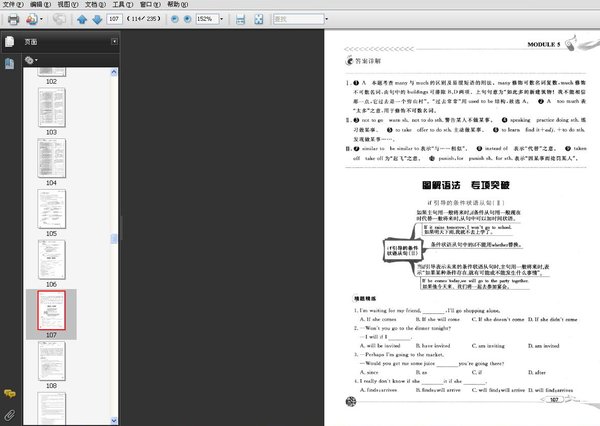This screenshot has height=426, width=600.
Task: Open the 视图 (View) menu
Action: [68, 5]
